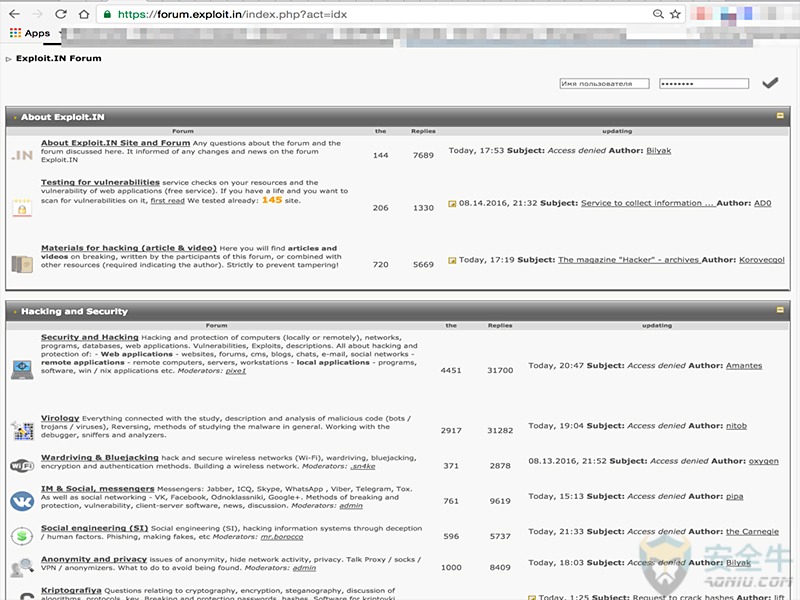Go back with the browser back arrow
This screenshot has width=800, height=600.
point(14,14)
